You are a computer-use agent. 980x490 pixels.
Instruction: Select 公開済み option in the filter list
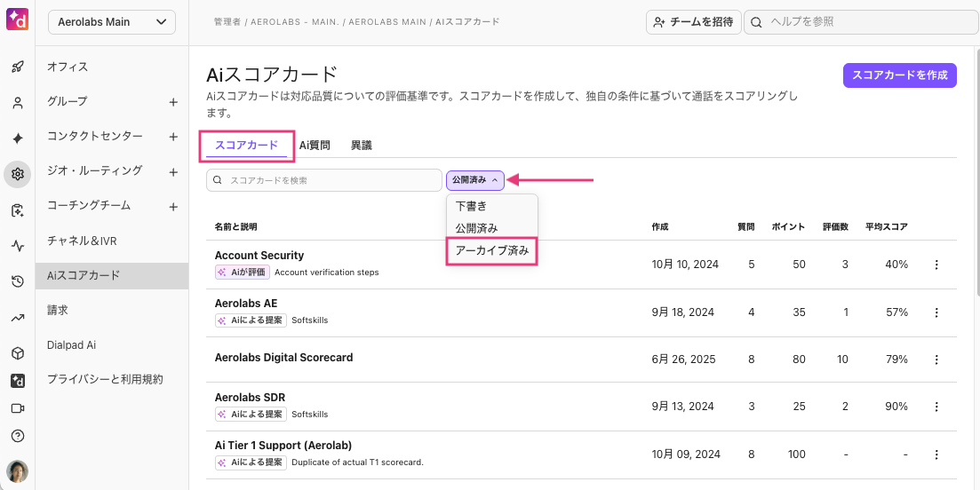click(476, 228)
